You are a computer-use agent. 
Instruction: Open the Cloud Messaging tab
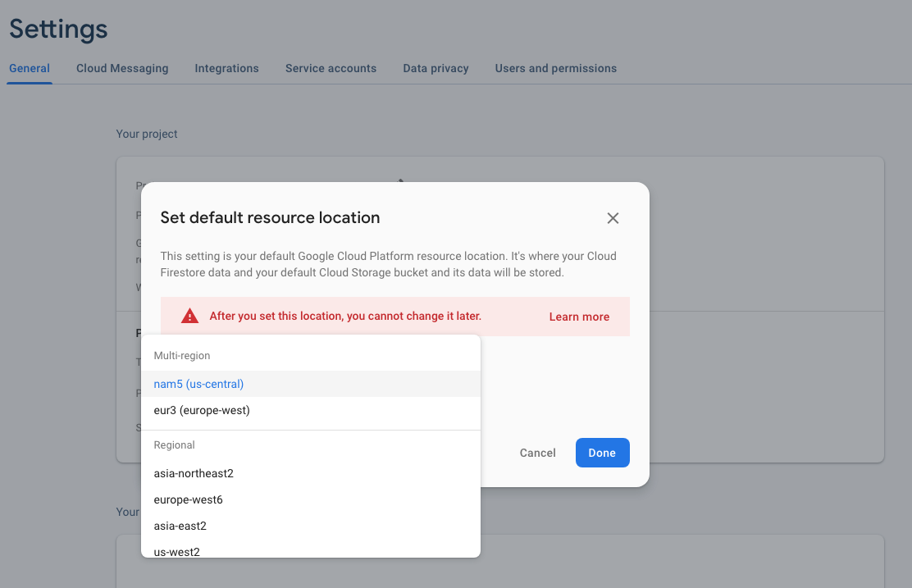coord(122,68)
